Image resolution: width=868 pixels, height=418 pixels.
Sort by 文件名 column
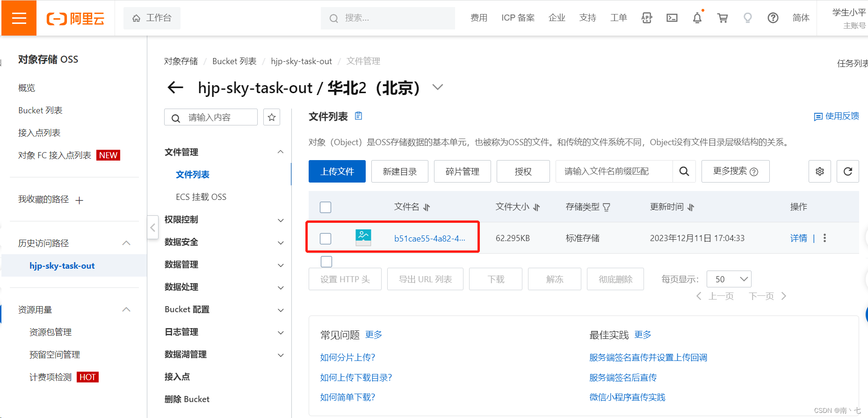click(427, 207)
